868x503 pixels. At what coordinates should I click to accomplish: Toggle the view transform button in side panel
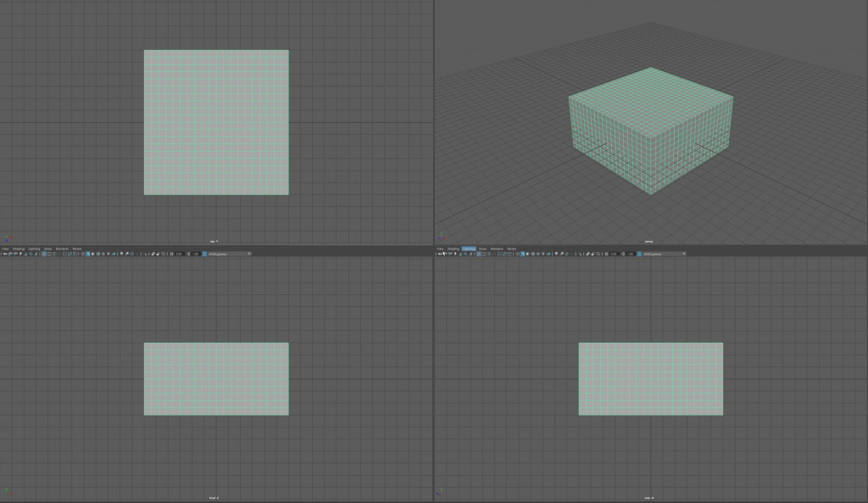tap(638, 254)
